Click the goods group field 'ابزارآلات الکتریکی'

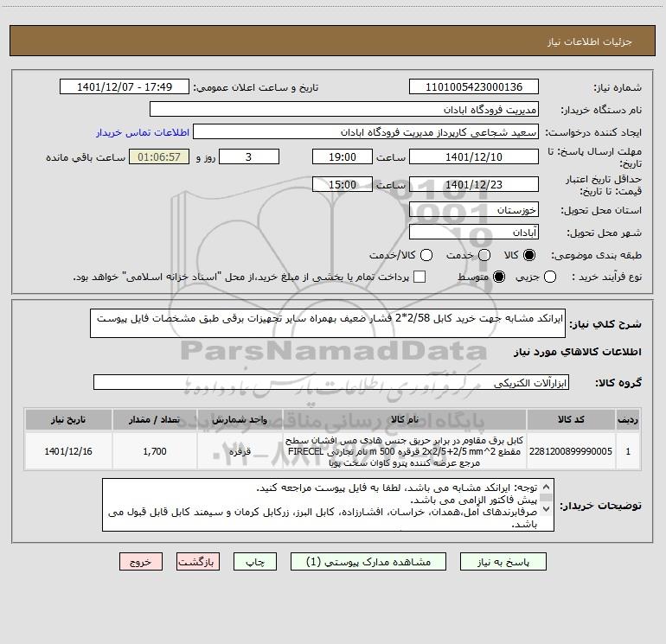(331, 382)
